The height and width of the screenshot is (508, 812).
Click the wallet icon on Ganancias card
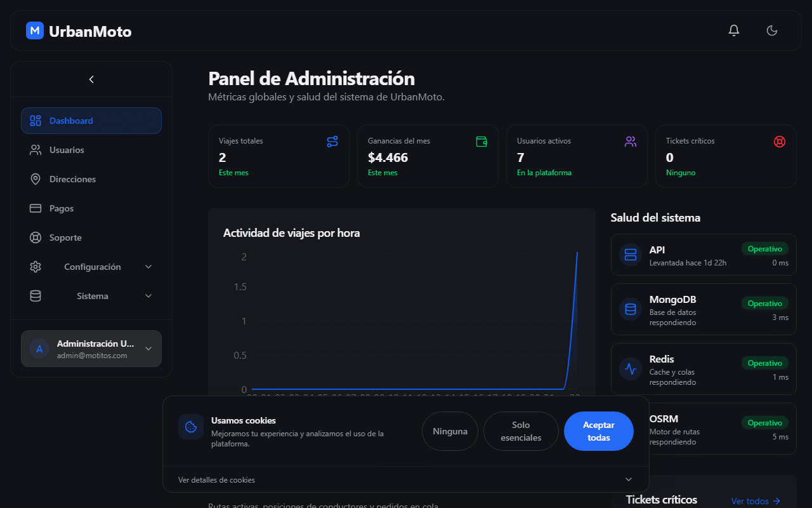[481, 142]
